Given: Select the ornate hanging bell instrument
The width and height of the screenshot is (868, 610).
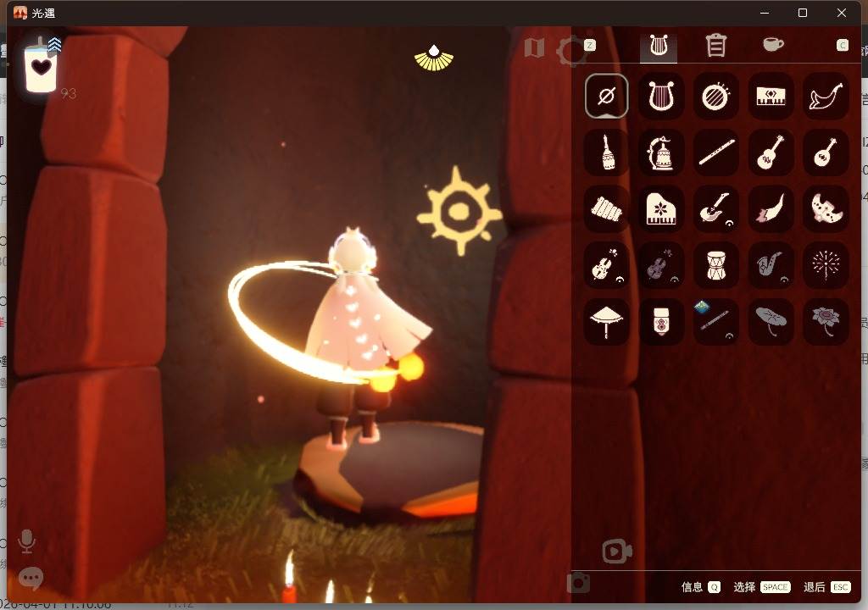Looking at the screenshot, I should (661, 152).
